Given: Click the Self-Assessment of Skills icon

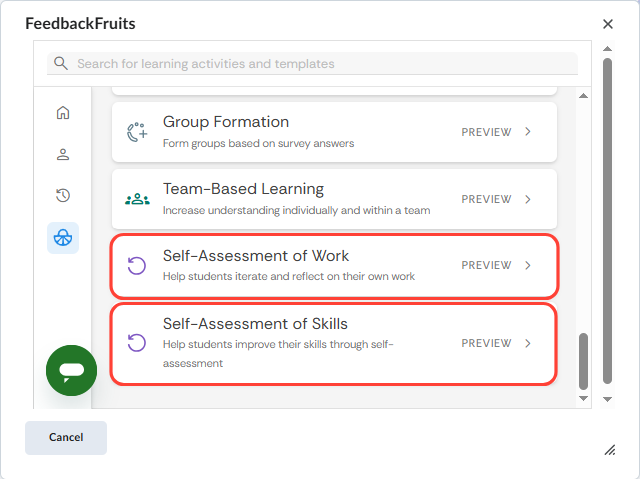Looking at the screenshot, I should 137,343.
